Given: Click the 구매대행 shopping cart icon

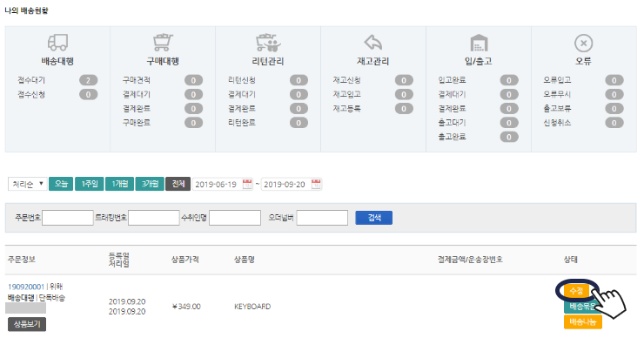Looking at the screenshot, I should (163, 43).
